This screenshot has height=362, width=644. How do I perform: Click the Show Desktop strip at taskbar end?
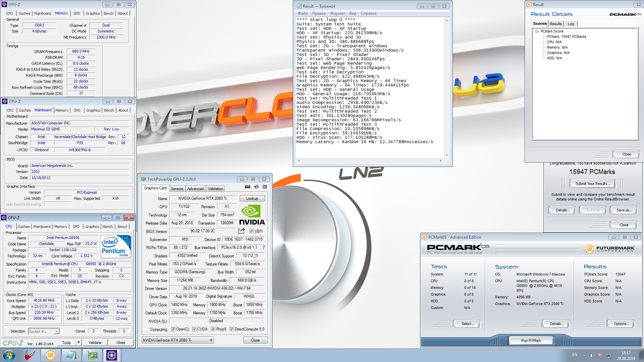click(x=641, y=356)
